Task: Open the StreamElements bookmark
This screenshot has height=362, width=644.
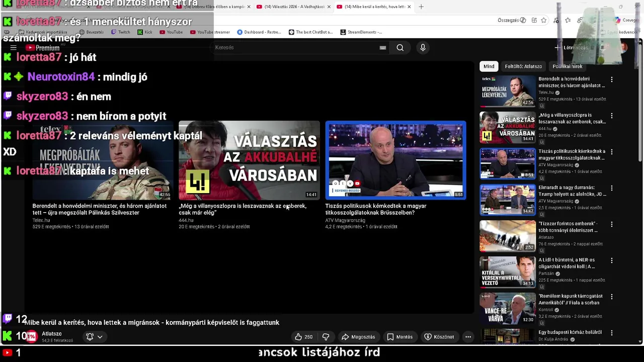Action: (x=361, y=32)
